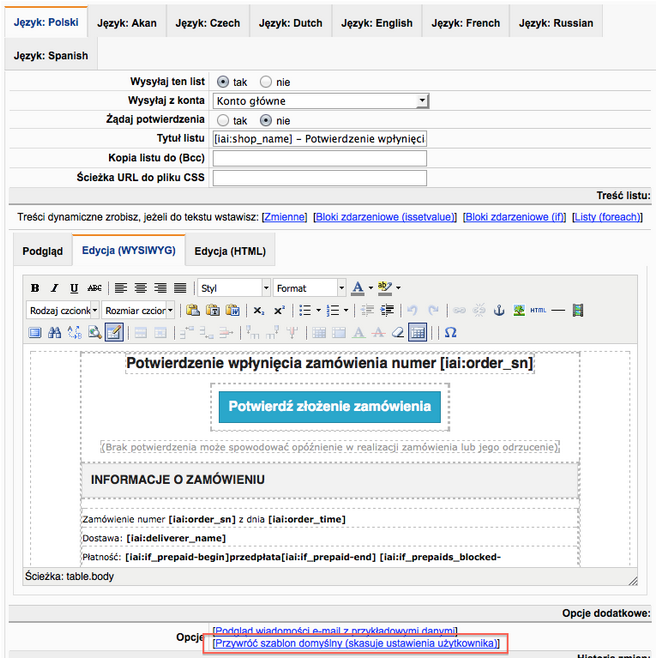Open the HTML source editor icon

pos(538,310)
